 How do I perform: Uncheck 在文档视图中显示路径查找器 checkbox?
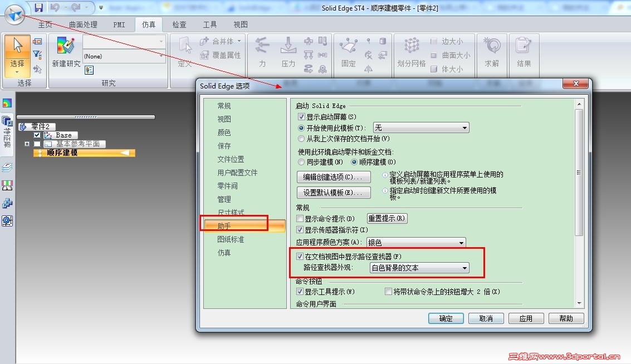(x=300, y=256)
